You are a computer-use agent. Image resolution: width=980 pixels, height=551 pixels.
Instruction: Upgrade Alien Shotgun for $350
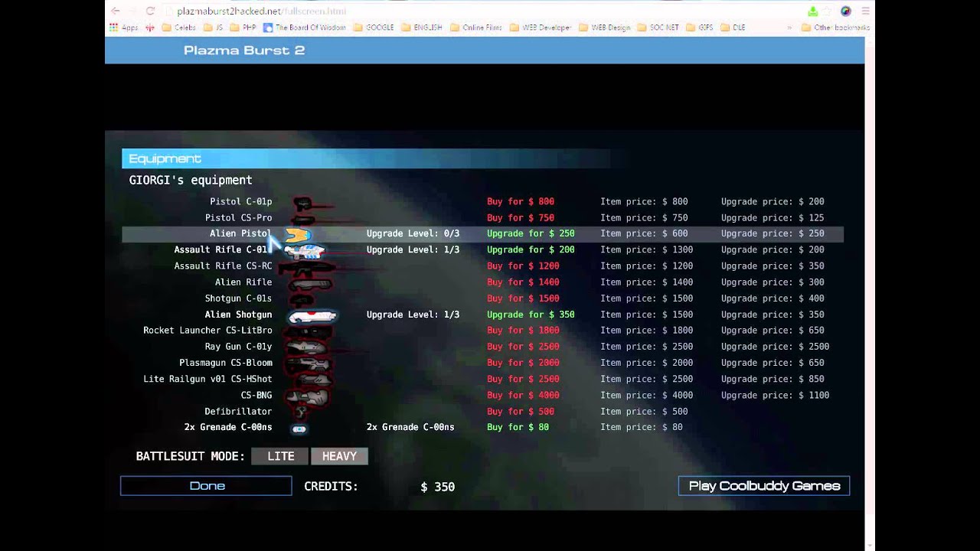tap(531, 315)
